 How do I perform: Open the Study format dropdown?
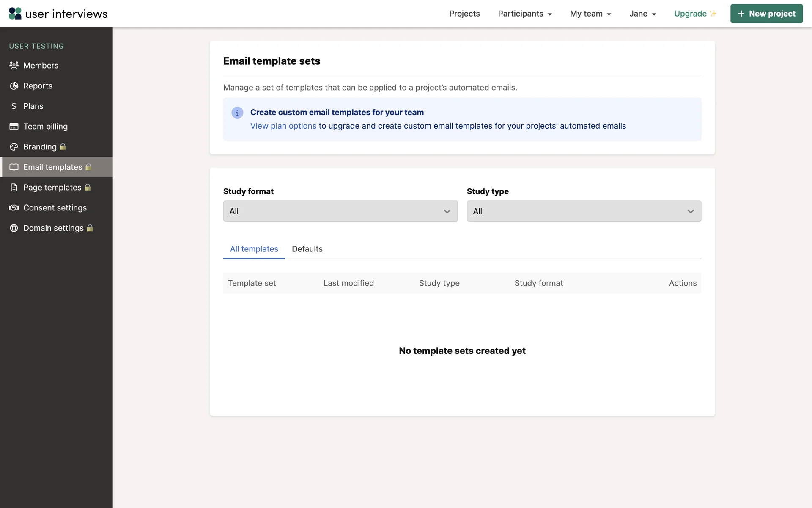coord(340,211)
